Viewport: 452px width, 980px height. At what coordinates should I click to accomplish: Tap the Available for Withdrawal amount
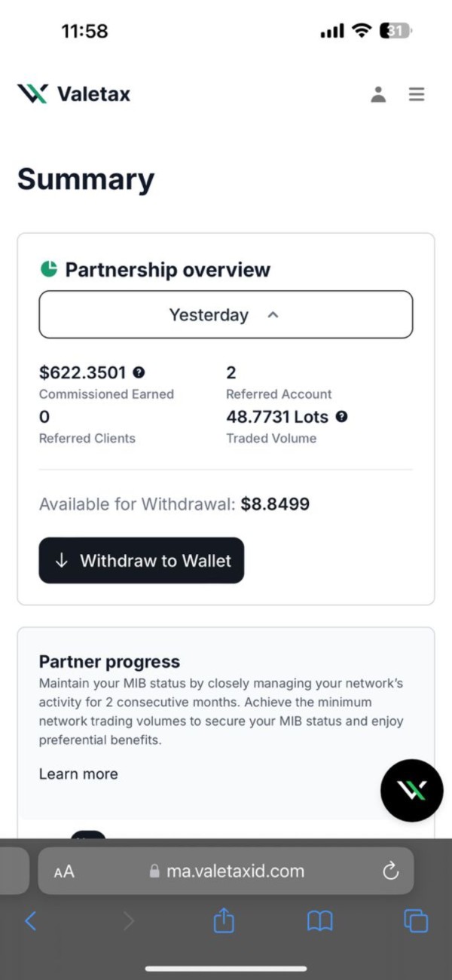pyautogui.click(x=275, y=504)
